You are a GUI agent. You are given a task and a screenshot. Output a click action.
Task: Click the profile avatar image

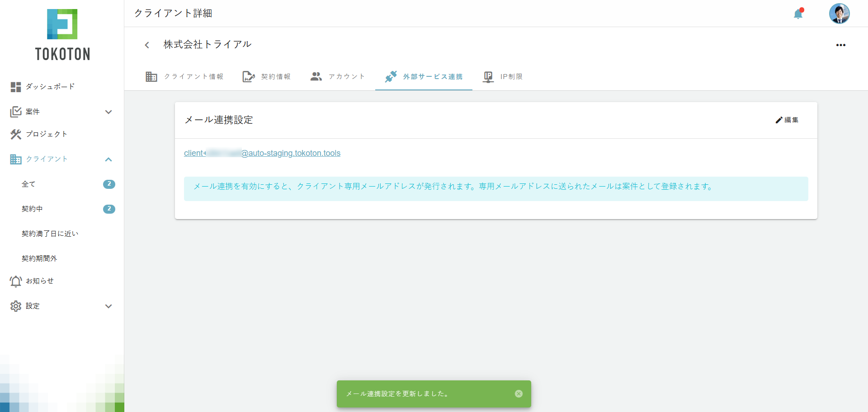tap(840, 14)
